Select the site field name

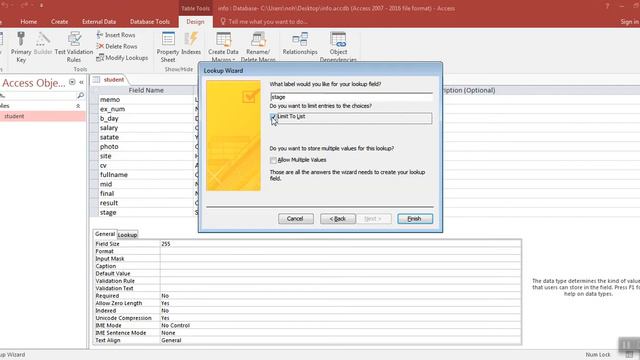(x=105, y=156)
